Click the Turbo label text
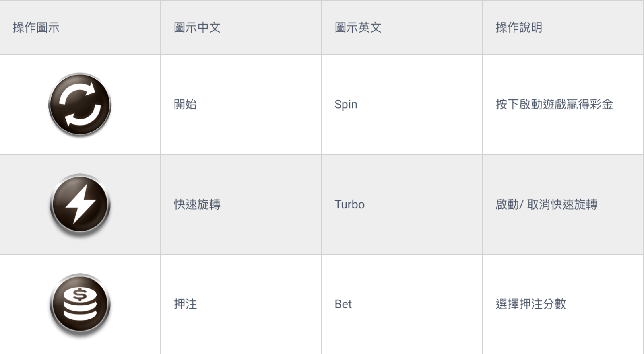Image resolution: width=644 pixels, height=354 pixels. (x=350, y=204)
